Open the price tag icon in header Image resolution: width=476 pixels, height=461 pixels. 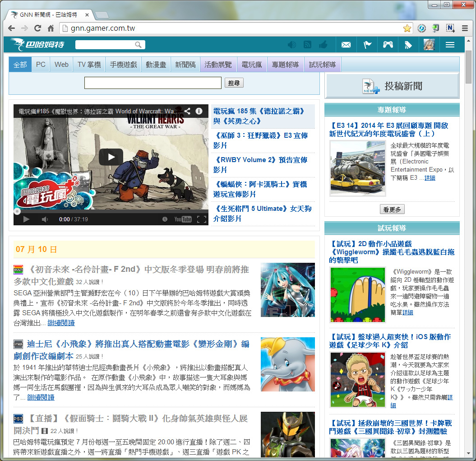[408, 45]
